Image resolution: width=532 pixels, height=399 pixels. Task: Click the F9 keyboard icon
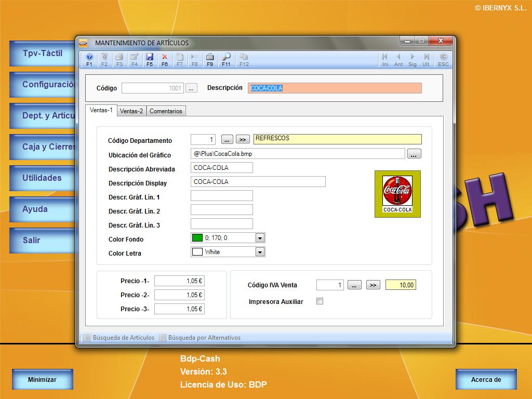(x=210, y=59)
